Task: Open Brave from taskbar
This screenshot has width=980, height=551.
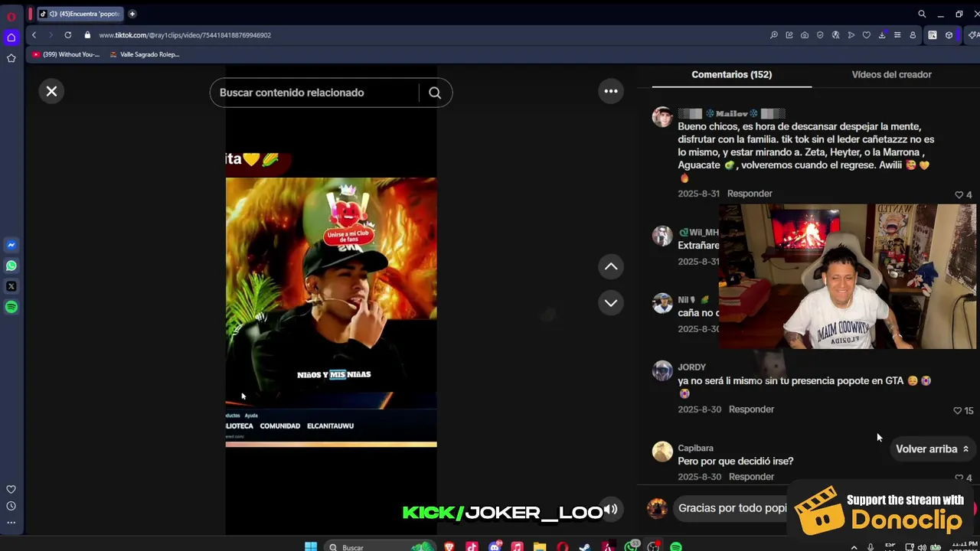Action: (449, 546)
